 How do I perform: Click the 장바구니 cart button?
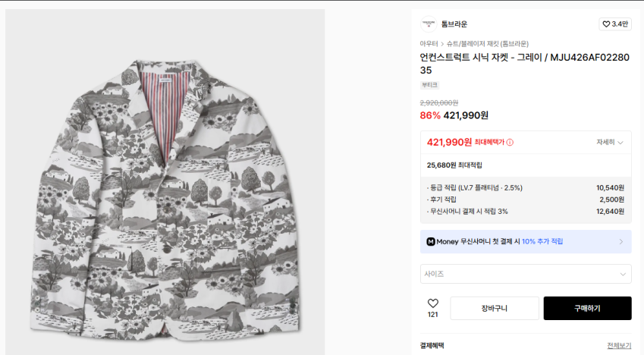pos(494,308)
